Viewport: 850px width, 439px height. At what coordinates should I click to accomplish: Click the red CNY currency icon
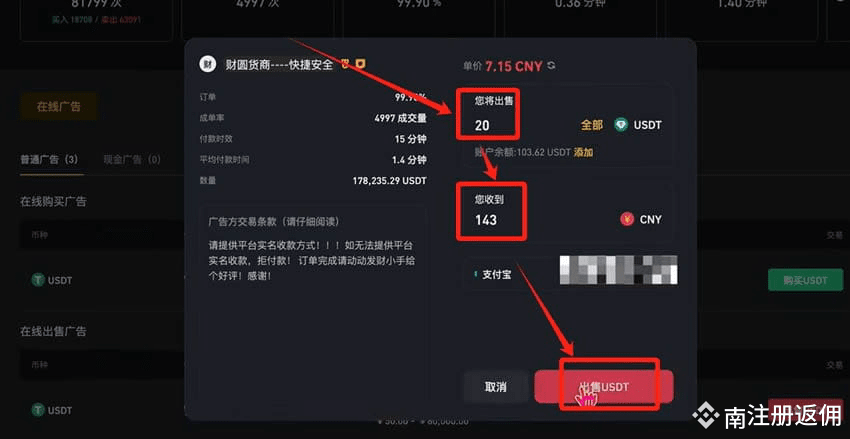point(627,220)
